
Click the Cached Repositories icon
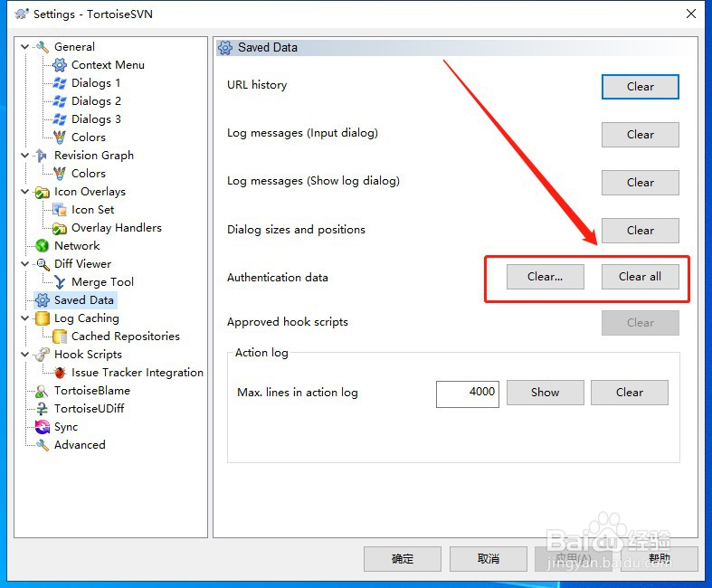pos(60,337)
